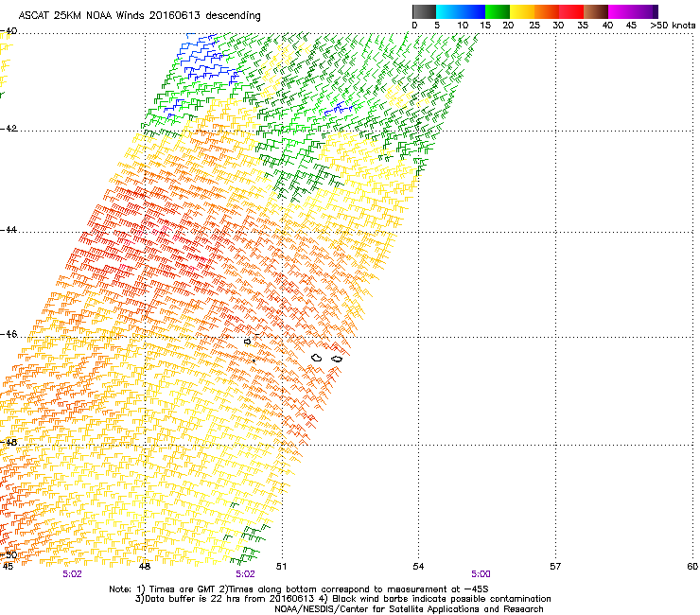Click the 54 longitude axis label
Screen dimensions: 700x615
point(418,567)
